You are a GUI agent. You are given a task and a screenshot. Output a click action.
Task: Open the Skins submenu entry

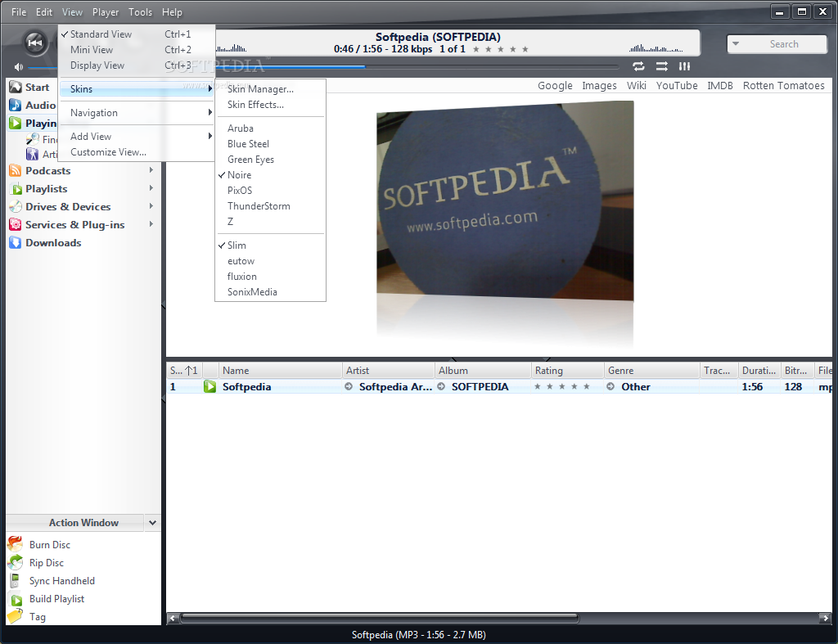pos(137,89)
